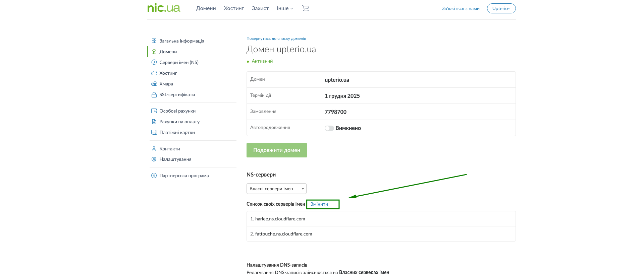Screen dimensions: 644x274
Task: Click the Сервери імен (NS) arrow icon
Action: (x=154, y=62)
